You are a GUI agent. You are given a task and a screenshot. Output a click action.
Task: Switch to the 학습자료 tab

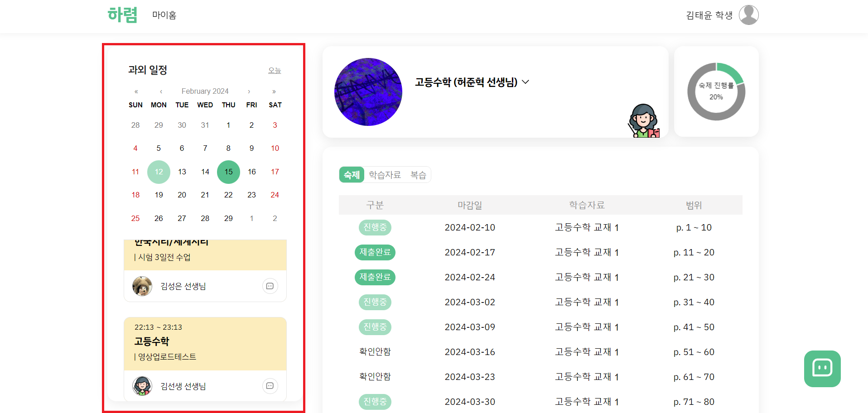pyautogui.click(x=385, y=175)
